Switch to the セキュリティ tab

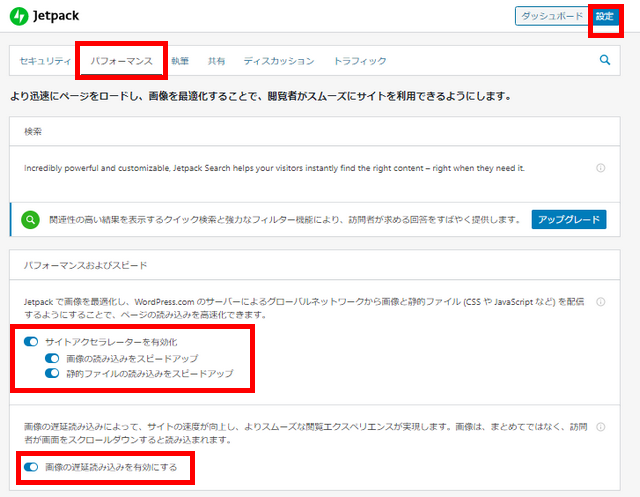[45, 61]
